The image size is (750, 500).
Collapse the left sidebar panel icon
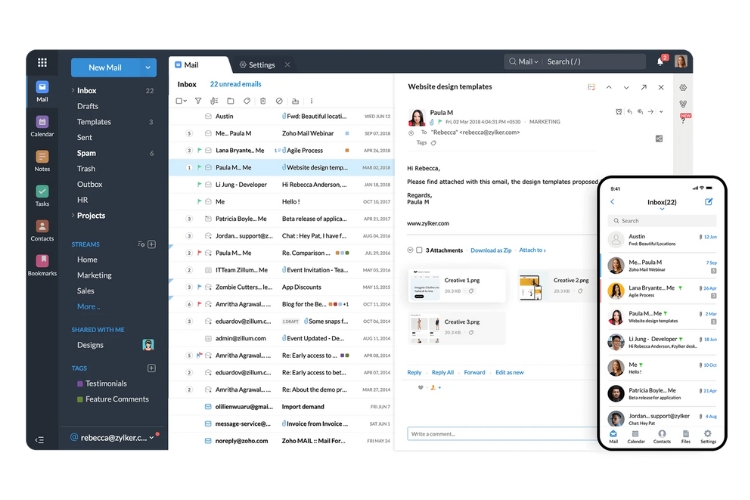click(x=40, y=440)
